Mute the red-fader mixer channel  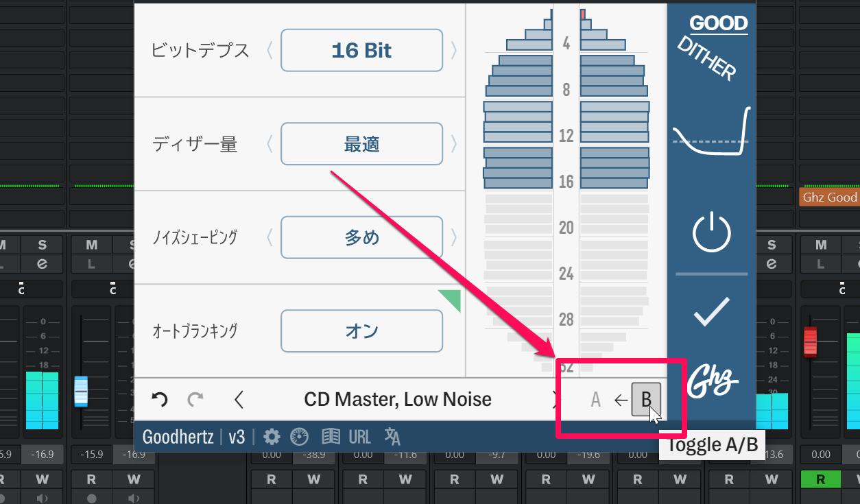coord(820,245)
